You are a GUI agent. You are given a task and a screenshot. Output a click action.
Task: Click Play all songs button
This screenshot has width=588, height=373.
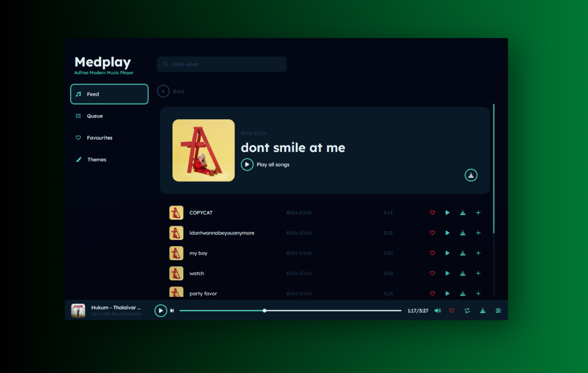[247, 165]
